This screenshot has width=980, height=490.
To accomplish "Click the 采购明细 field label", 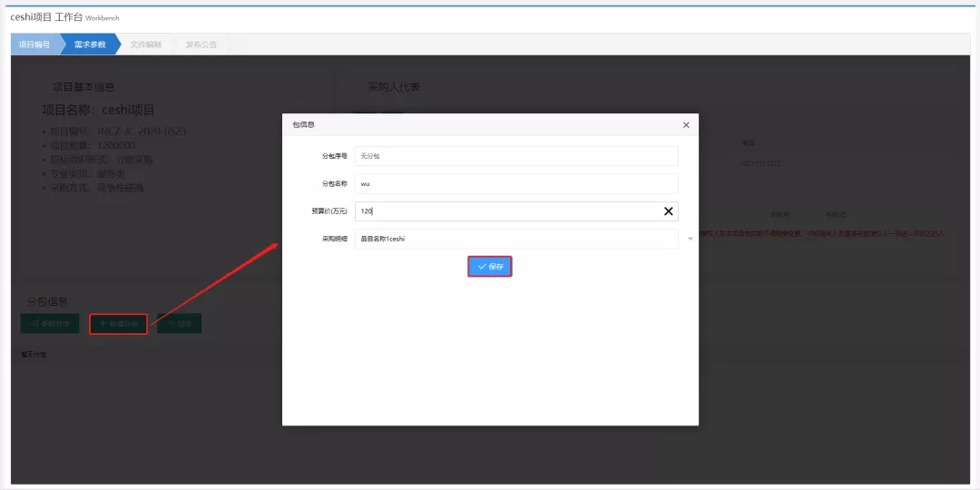I will [x=334, y=239].
